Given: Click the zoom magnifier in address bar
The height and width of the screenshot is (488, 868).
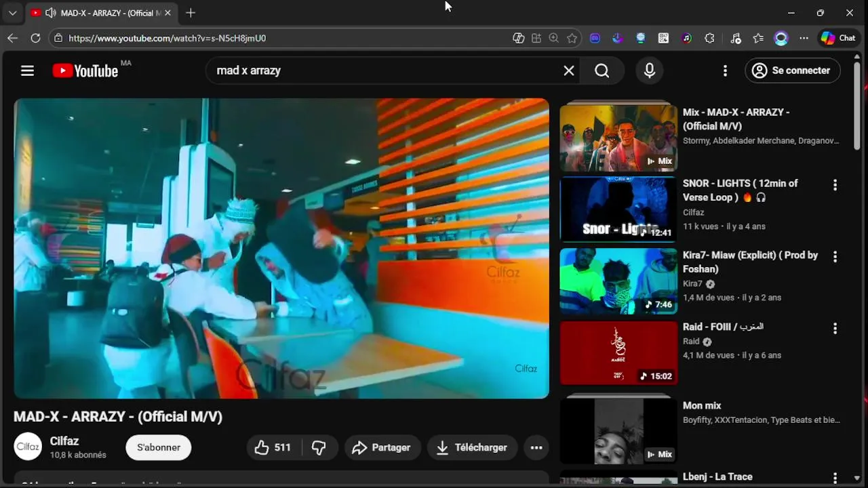Looking at the screenshot, I should pyautogui.click(x=554, y=38).
